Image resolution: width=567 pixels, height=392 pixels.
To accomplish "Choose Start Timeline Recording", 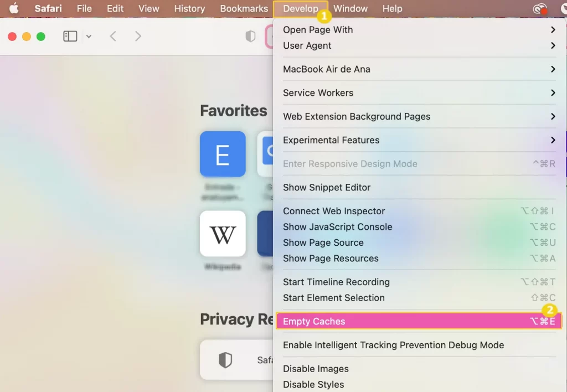I will 419,282.
